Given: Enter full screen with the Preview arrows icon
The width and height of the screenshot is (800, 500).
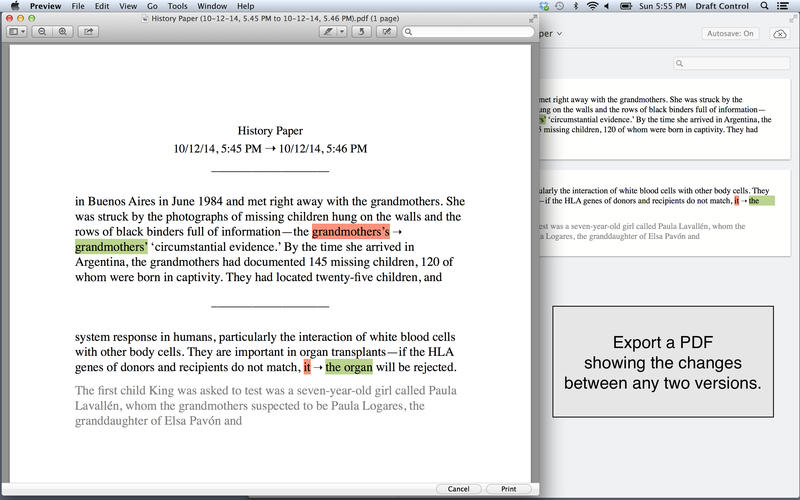Looking at the screenshot, I should tap(533, 19).
